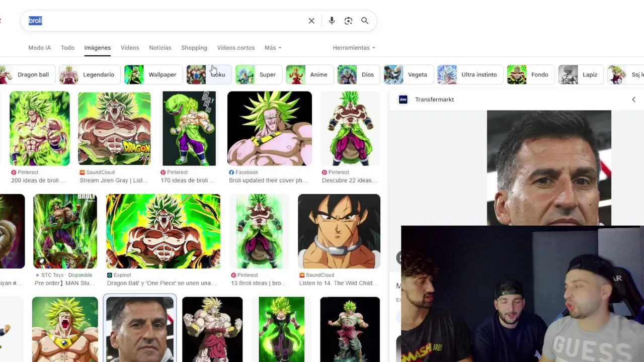Viewport: 644px width, 362px height.
Task: Open the bottom-row yellow-haired Broly screaming image
Action: [65, 329]
